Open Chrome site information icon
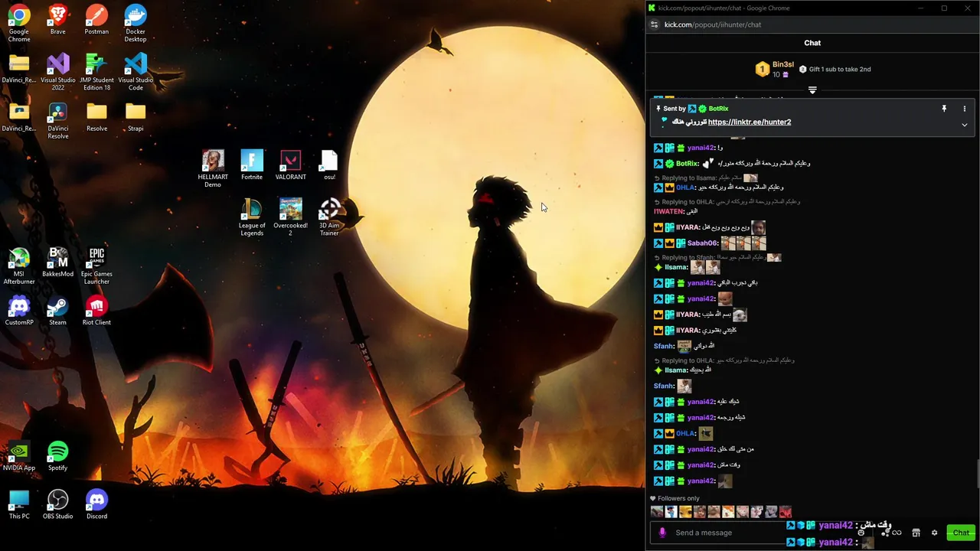Screen dimensions: 980x551 (x=654, y=24)
